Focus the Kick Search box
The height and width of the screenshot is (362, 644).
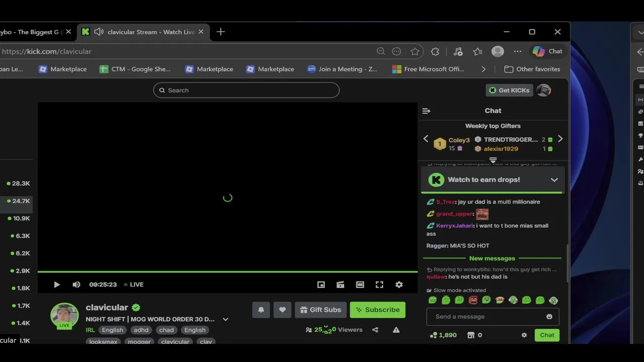click(x=246, y=90)
